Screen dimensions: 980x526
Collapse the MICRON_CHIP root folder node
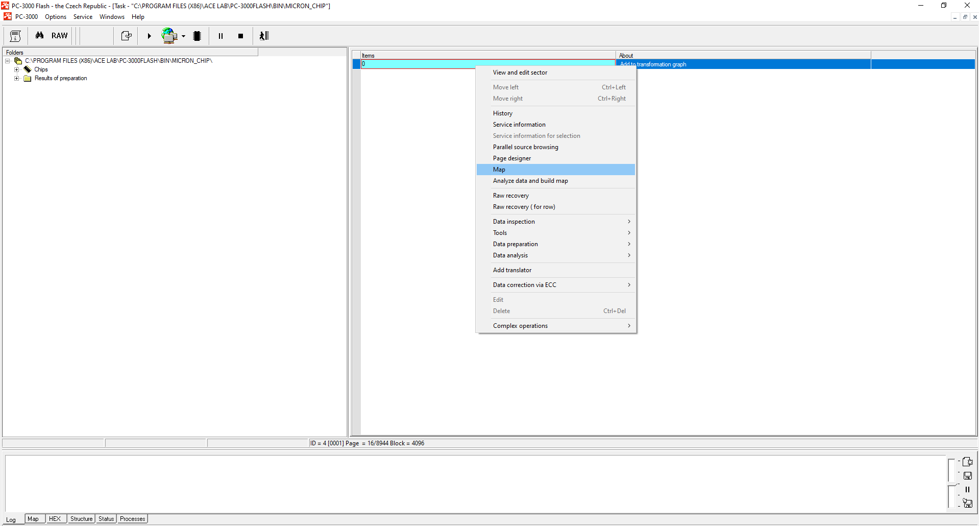coord(8,61)
